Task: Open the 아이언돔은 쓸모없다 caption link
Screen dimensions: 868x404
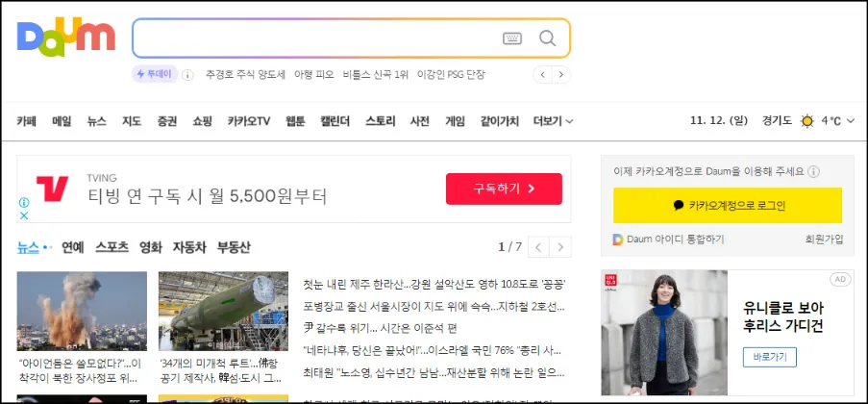Action: coord(80,371)
